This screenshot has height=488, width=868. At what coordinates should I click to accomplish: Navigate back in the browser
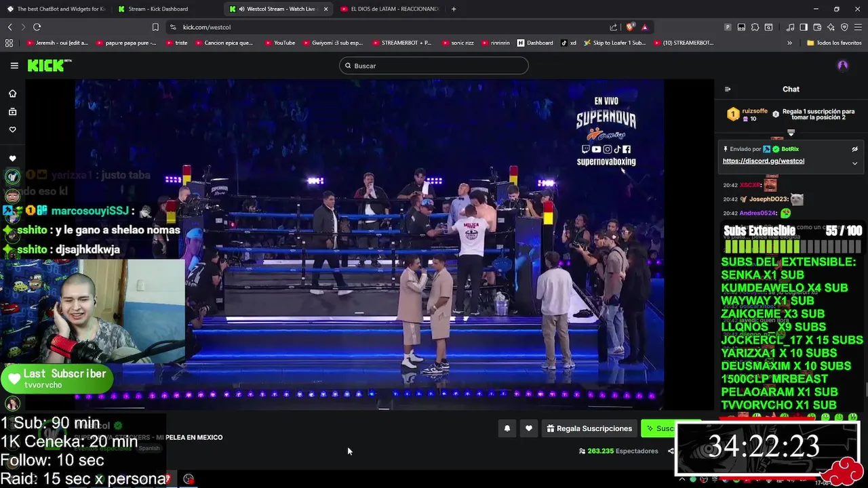click(x=9, y=27)
